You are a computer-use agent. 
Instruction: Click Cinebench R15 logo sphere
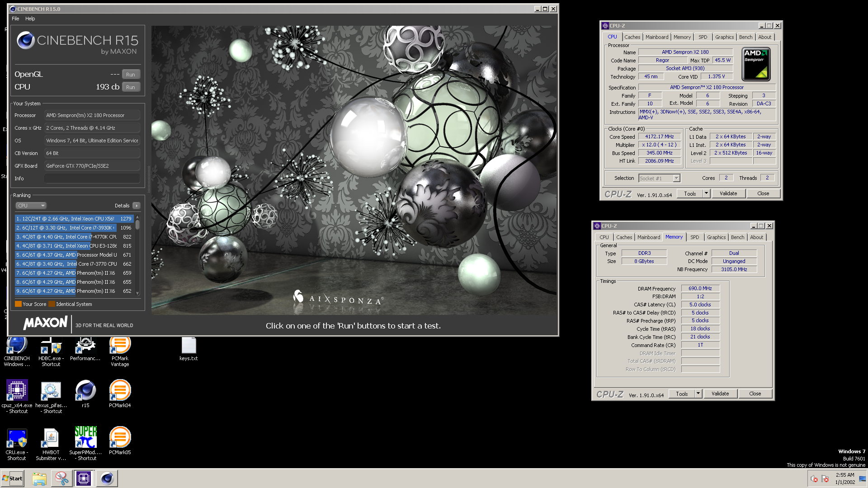click(25, 41)
